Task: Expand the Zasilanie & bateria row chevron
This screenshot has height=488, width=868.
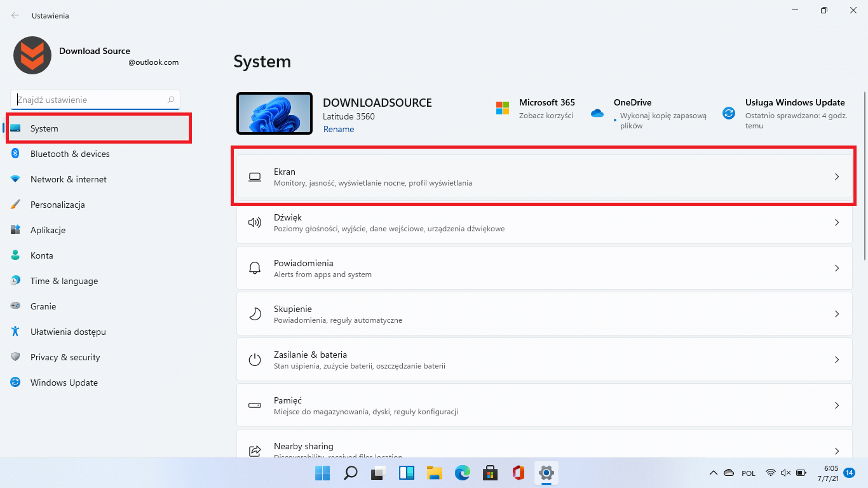Action: 837,360
